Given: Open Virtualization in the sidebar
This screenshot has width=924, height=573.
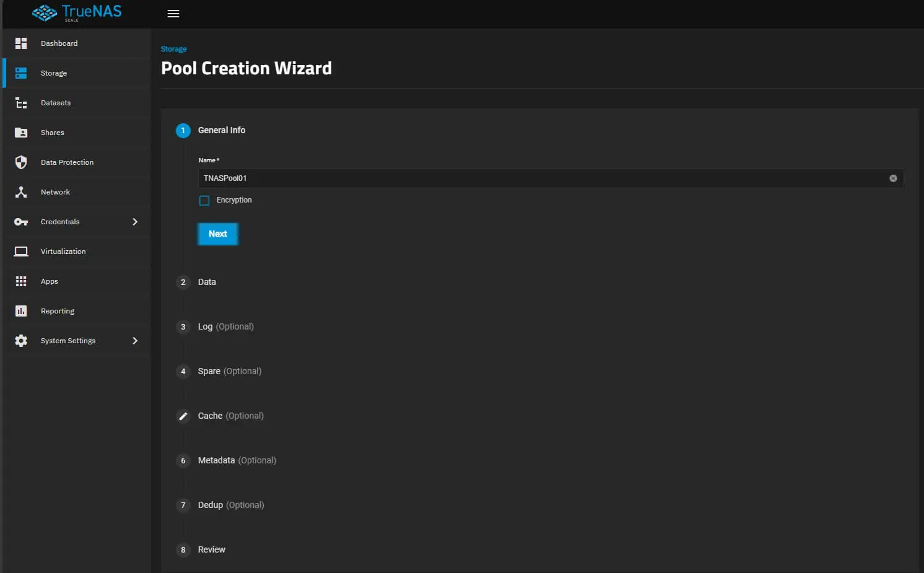Looking at the screenshot, I should (x=77, y=252).
